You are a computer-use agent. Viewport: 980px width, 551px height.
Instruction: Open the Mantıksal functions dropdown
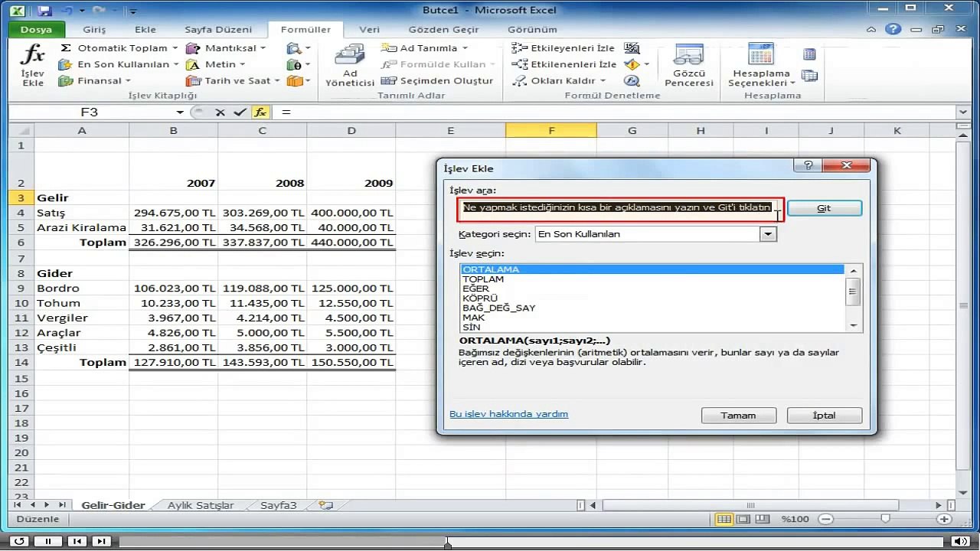click(x=226, y=47)
